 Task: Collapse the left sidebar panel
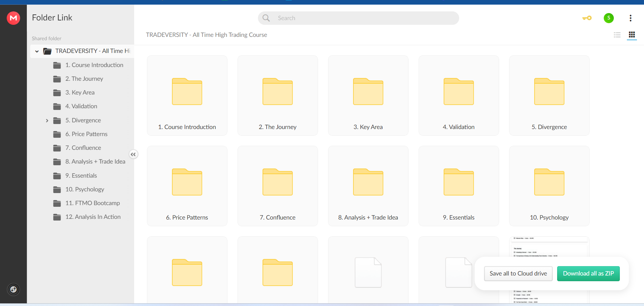pyautogui.click(x=133, y=155)
